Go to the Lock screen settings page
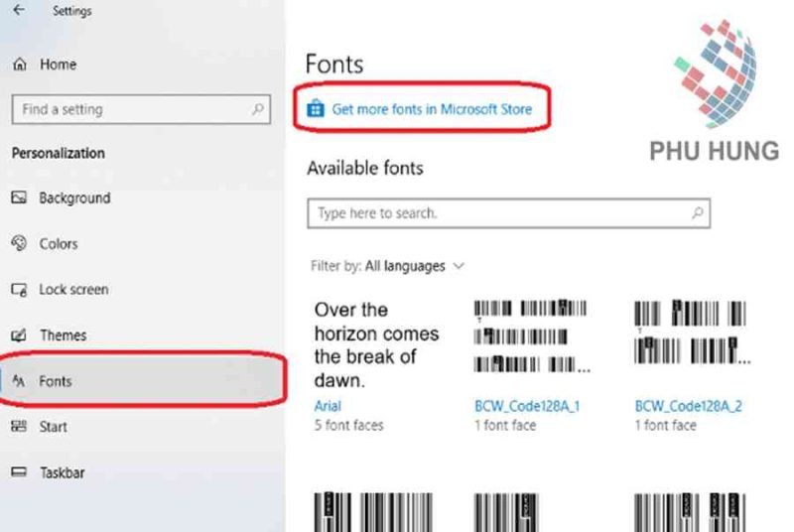The height and width of the screenshot is (532, 794). 73,290
